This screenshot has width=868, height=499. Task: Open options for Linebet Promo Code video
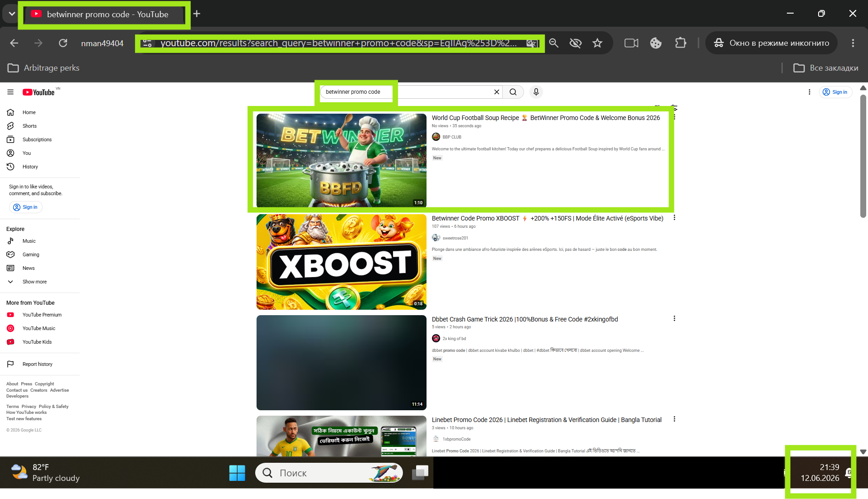(674, 419)
